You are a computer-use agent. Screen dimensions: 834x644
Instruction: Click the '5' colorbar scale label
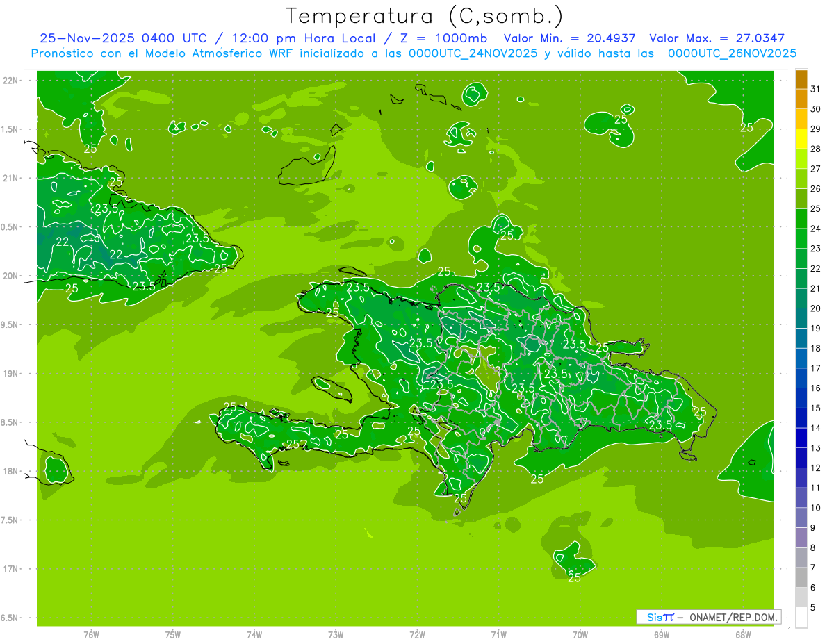coord(813,608)
